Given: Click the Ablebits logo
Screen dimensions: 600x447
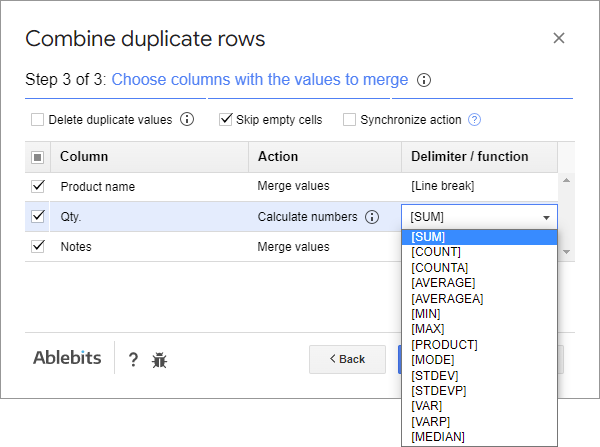Looking at the screenshot, I should [67, 359].
